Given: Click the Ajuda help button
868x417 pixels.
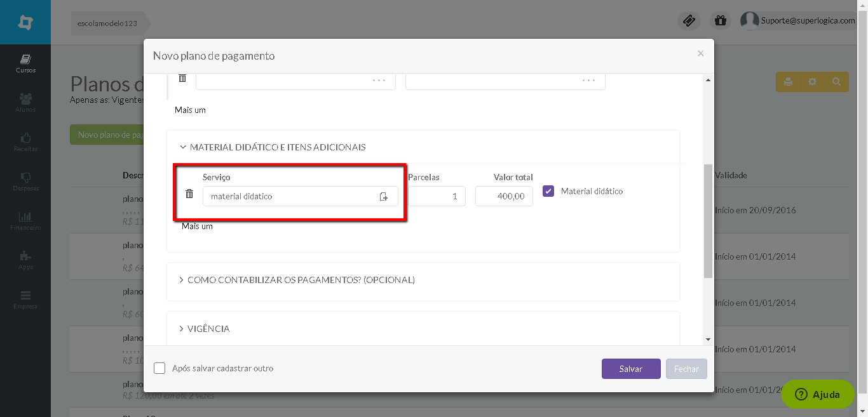Looking at the screenshot, I should pyautogui.click(x=818, y=394).
